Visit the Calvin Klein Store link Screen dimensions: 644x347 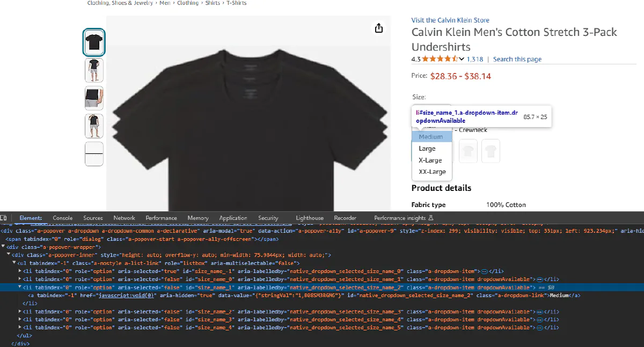[x=450, y=20]
